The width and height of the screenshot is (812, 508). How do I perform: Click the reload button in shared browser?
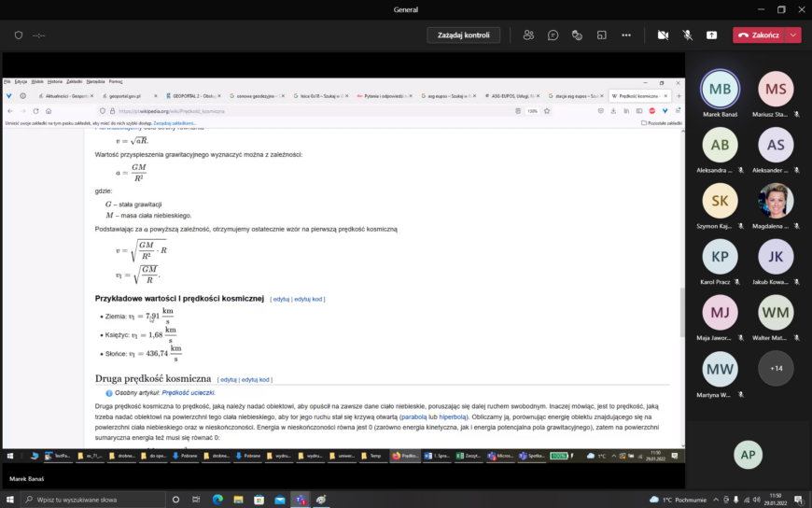click(35, 111)
